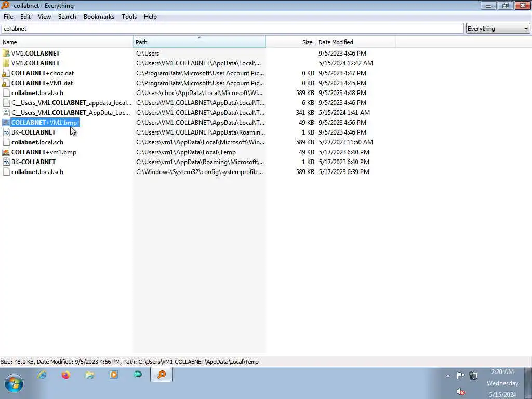
Task: Click the 341 KB size cell
Action: pos(304,112)
